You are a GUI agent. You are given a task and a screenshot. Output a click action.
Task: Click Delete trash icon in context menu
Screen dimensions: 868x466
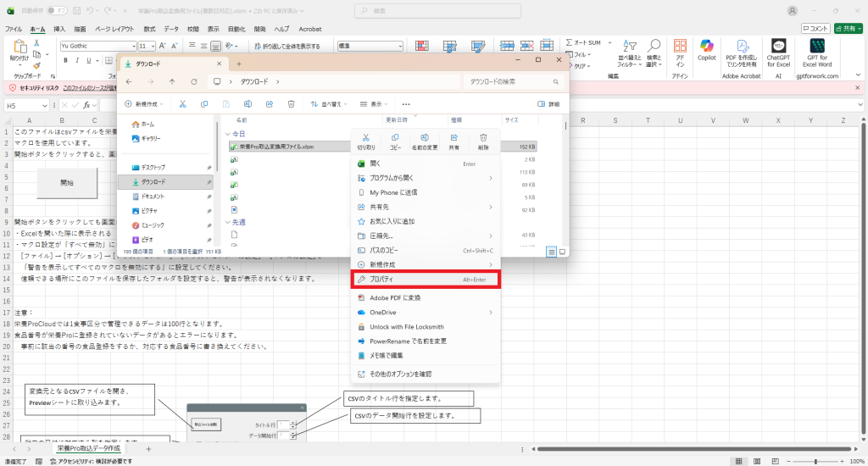483,141
